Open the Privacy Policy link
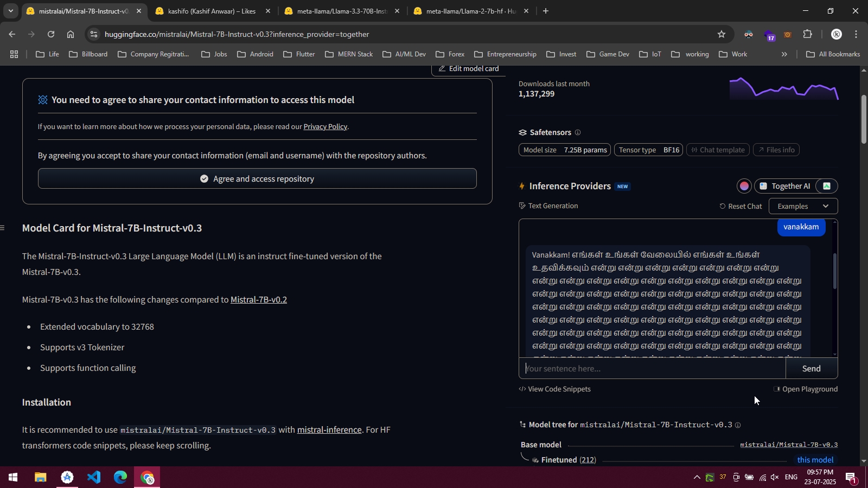Viewport: 868px width, 488px height. click(325, 126)
